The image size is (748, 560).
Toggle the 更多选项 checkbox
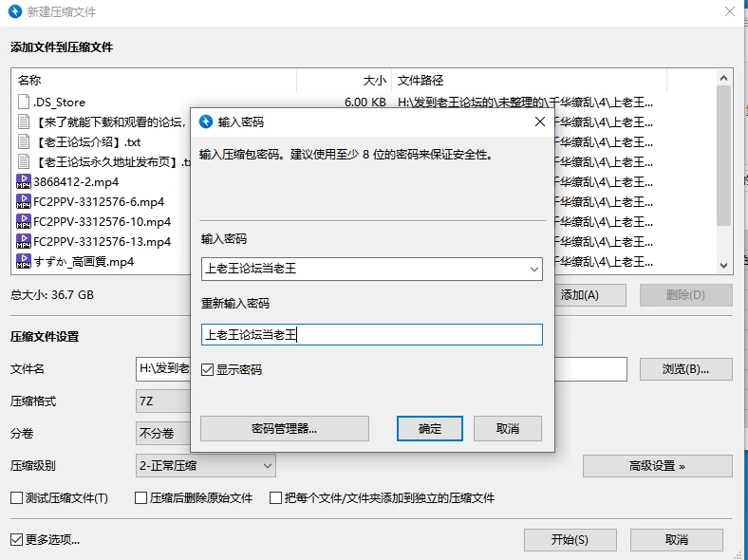[17, 539]
